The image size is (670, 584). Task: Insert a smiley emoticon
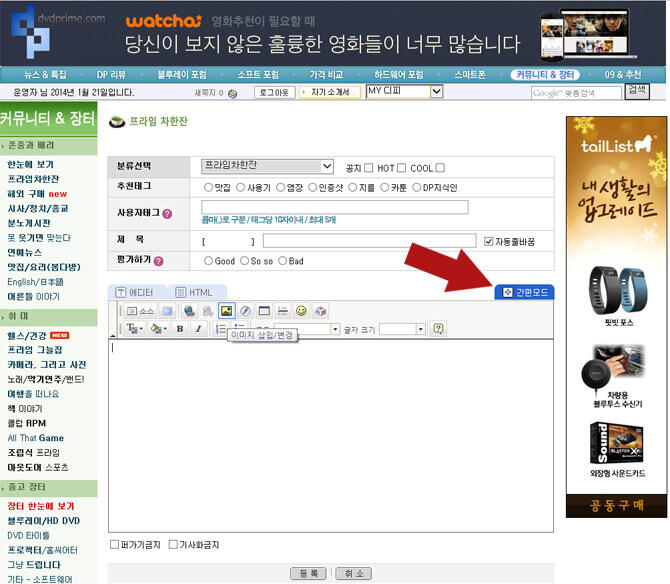[x=301, y=311]
